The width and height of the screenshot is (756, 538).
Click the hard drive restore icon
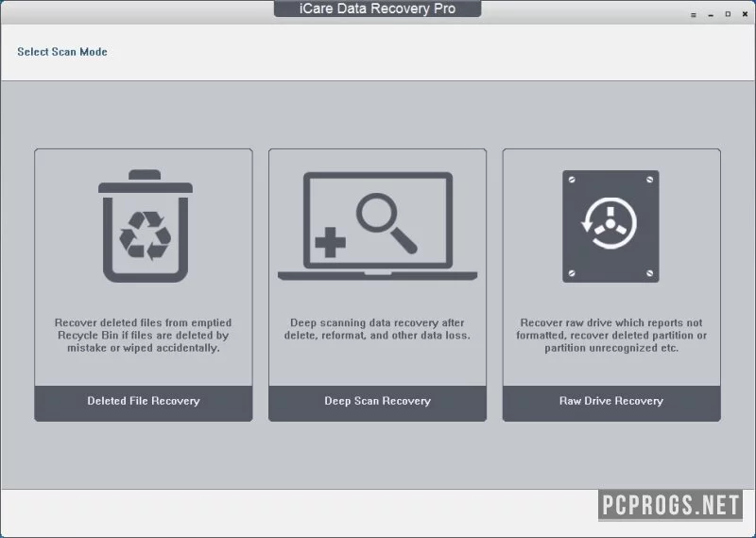pyautogui.click(x=610, y=226)
